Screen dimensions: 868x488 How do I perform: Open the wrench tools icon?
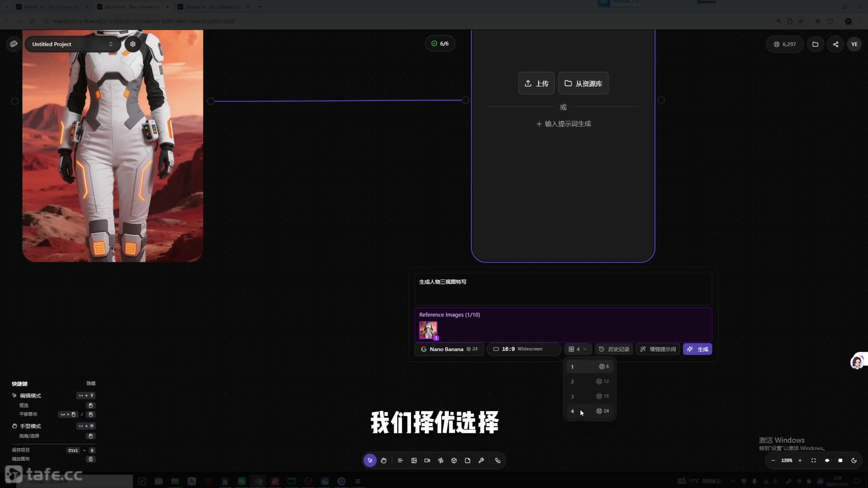[481, 460]
